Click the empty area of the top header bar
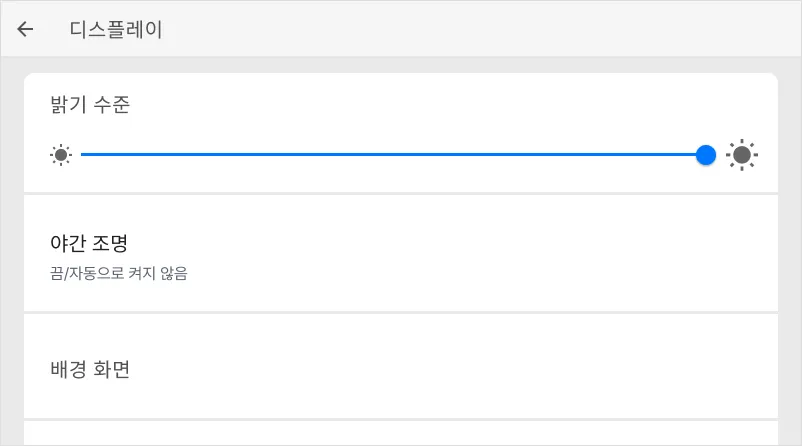The image size is (802, 446). [x=500, y=29]
